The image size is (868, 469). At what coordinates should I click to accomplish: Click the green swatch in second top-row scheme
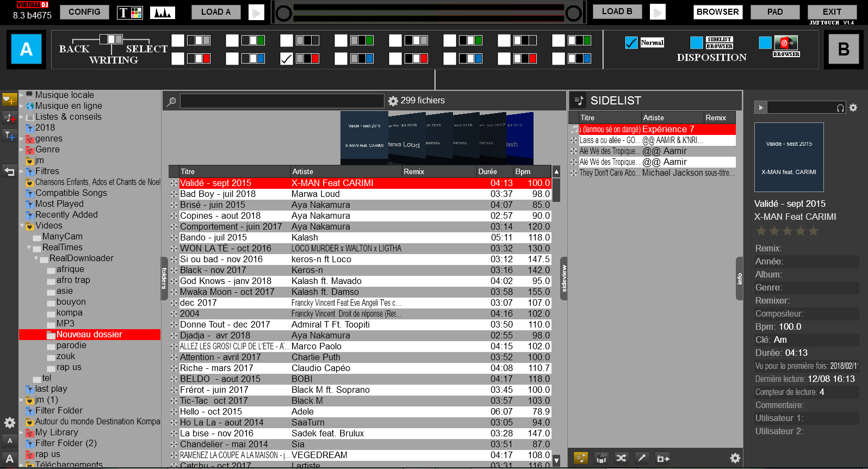pos(261,40)
